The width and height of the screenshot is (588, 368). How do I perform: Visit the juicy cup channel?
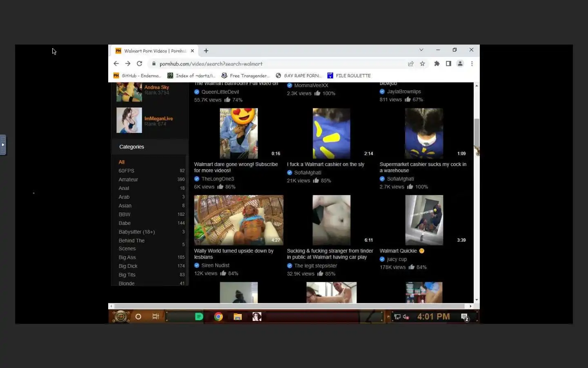click(x=397, y=259)
